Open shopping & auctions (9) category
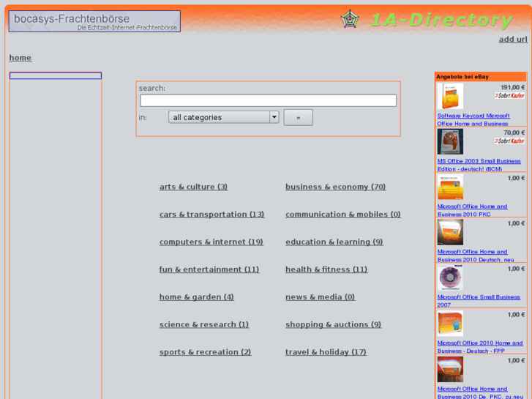The width and height of the screenshot is (532, 399). click(x=333, y=324)
